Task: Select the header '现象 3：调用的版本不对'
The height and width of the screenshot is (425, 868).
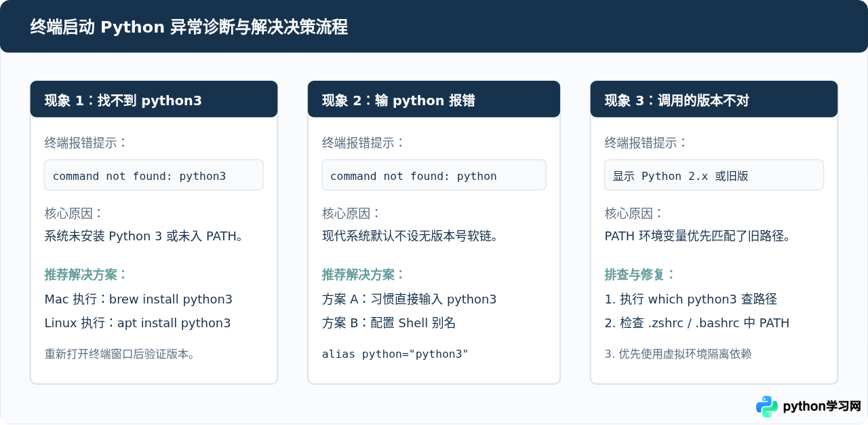Action: point(714,99)
